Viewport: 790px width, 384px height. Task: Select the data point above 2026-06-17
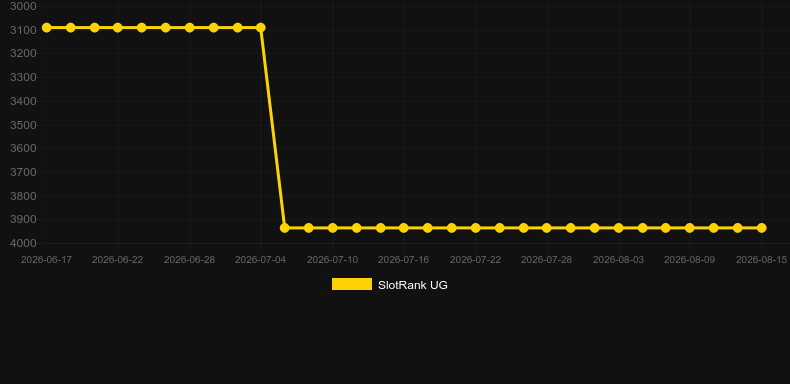(x=46, y=27)
